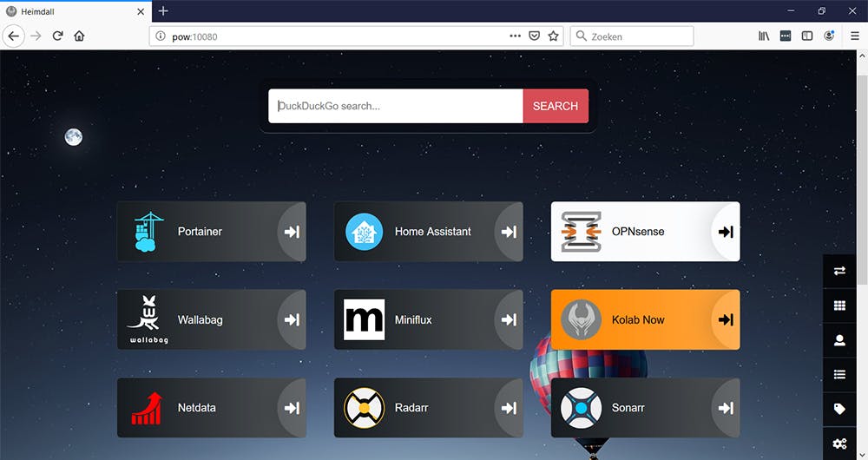This screenshot has height=460, width=868.
Task: Click the SEARCH button
Action: 556,106
